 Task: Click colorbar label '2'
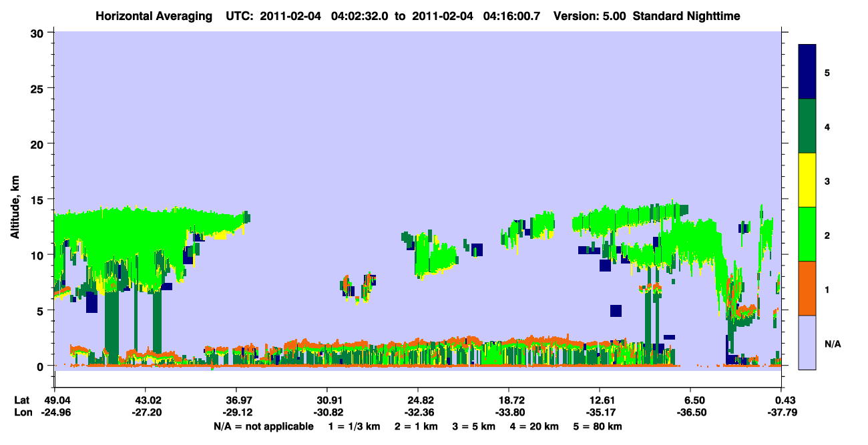(827, 235)
